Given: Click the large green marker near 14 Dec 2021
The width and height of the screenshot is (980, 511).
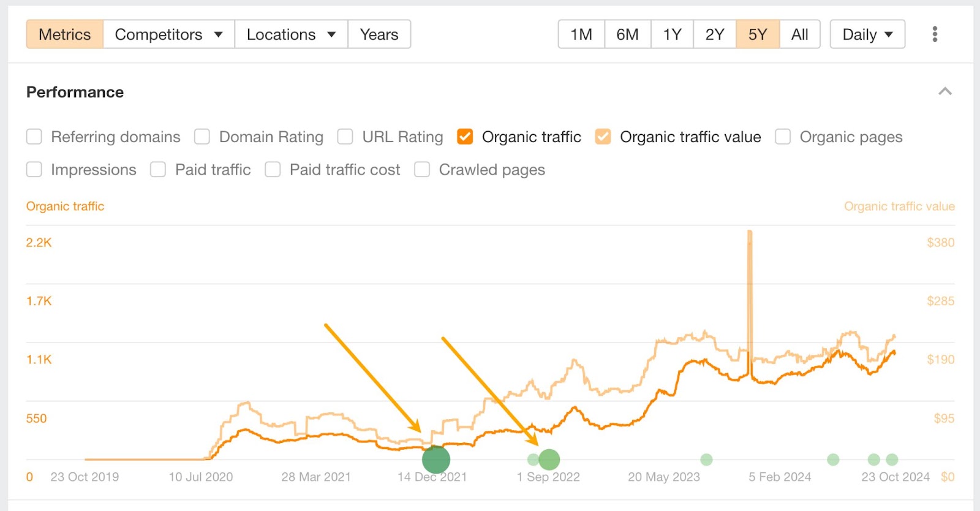Looking at the screenshot, I should pyautogui.click(x=436, y=459).
